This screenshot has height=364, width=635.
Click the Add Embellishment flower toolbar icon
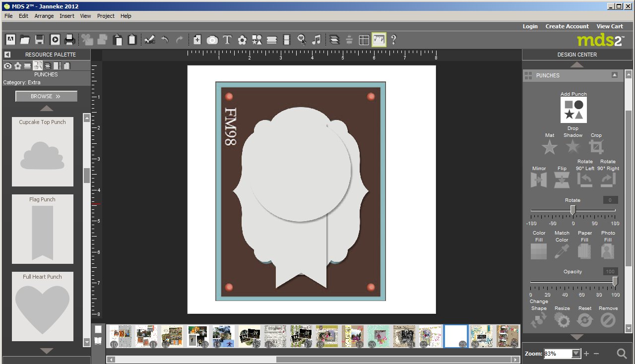click(242, 40)
